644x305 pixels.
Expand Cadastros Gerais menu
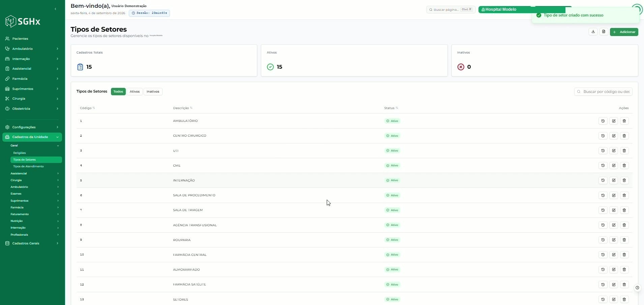[32, 243]
